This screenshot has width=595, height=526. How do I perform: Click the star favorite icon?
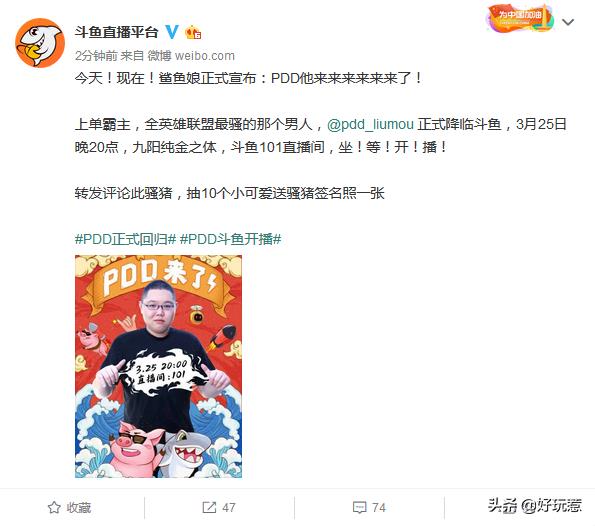54,507
